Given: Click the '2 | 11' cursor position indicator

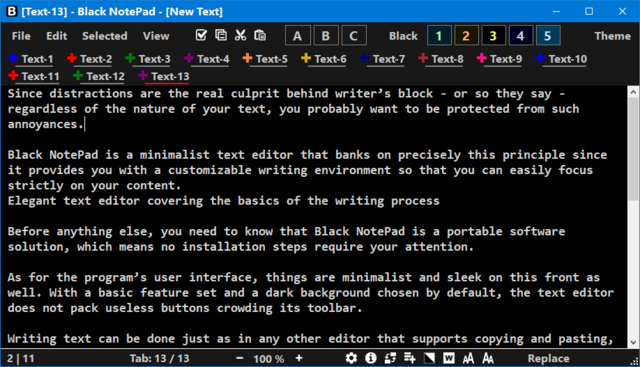Looking at the screenshot, I should click(x=20, y=359).
